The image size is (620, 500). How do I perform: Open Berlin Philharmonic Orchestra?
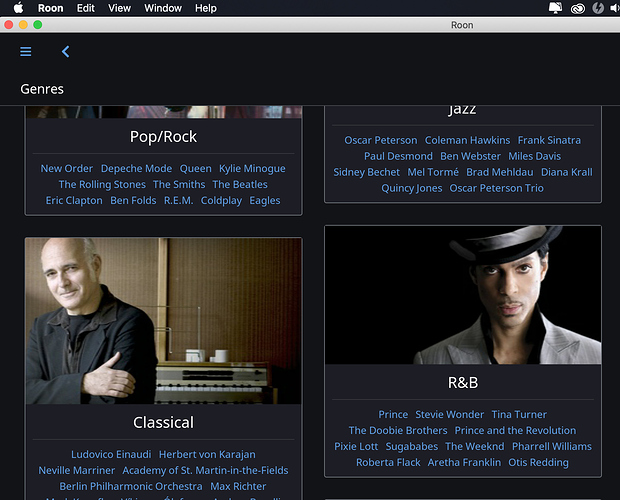131,487
